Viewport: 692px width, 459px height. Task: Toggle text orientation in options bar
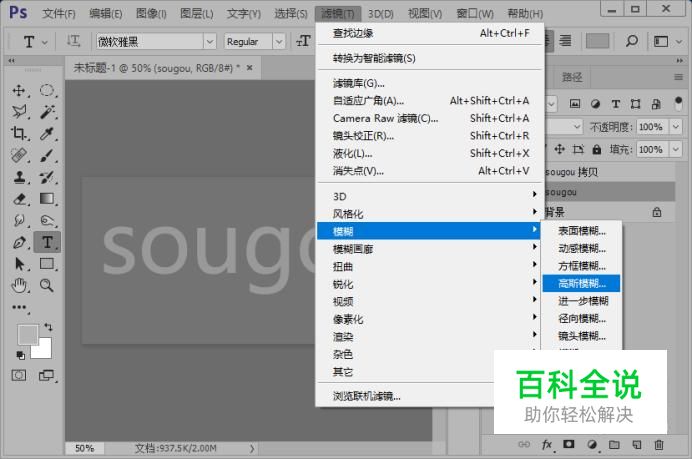(73, 41)
